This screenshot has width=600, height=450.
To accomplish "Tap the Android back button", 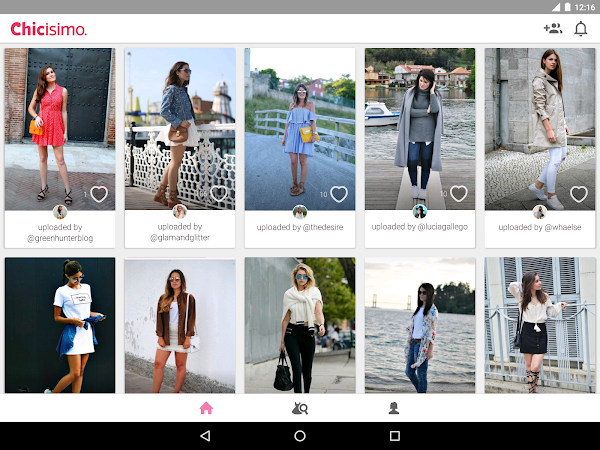I will tap(205, 436).
